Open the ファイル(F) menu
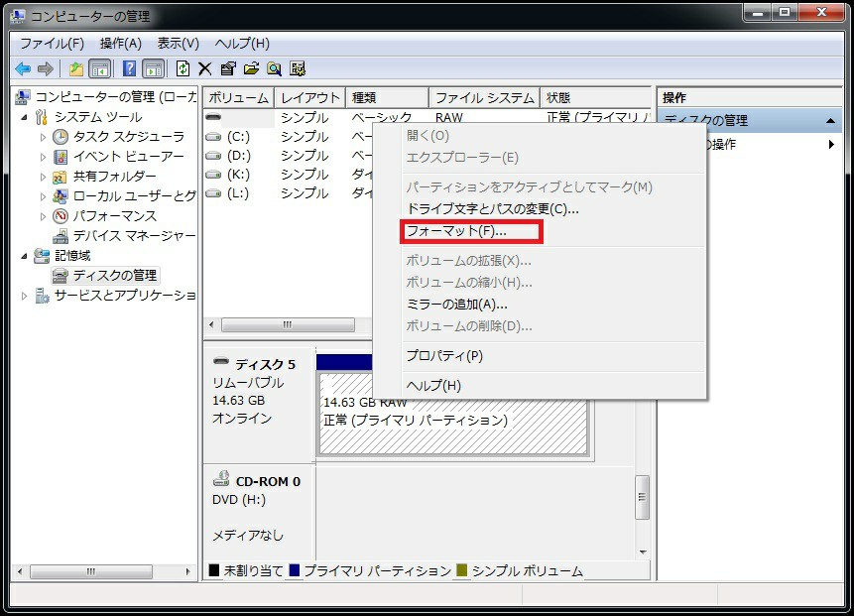Image resolution: width=854 pixels, height=616 pixels. pos(52,44)
